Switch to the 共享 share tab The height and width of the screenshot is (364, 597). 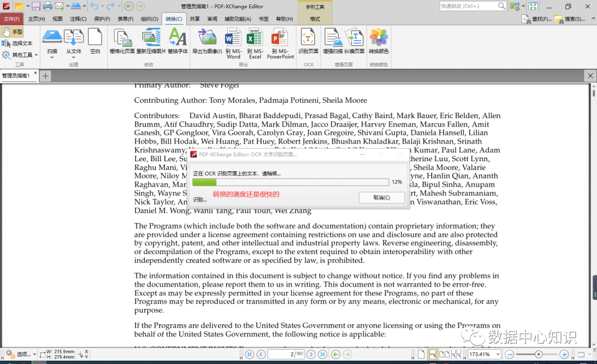[195, 19]
